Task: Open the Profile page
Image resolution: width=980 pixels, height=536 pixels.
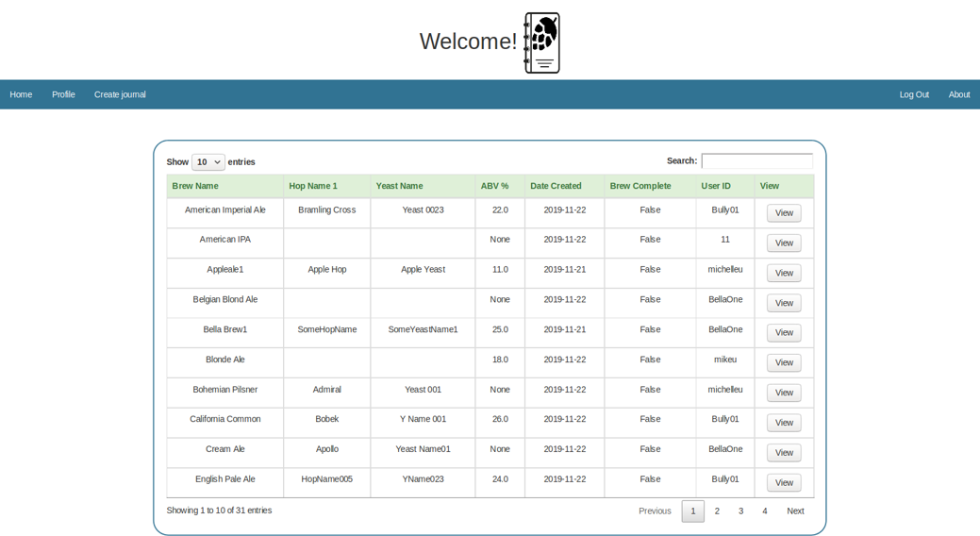Action: 63,94
